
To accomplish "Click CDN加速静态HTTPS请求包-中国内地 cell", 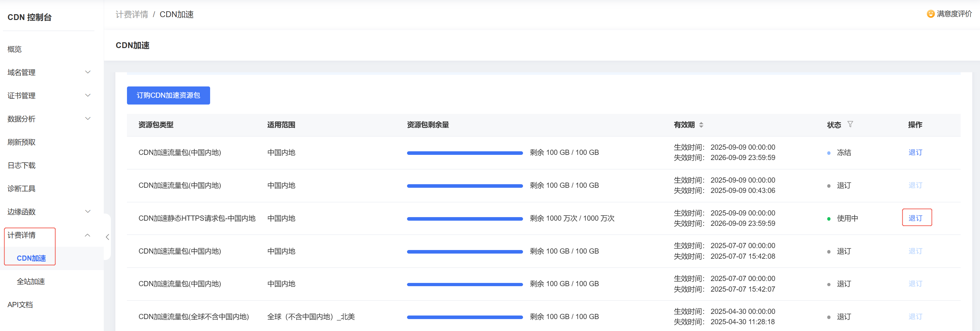I will (197, 218).
